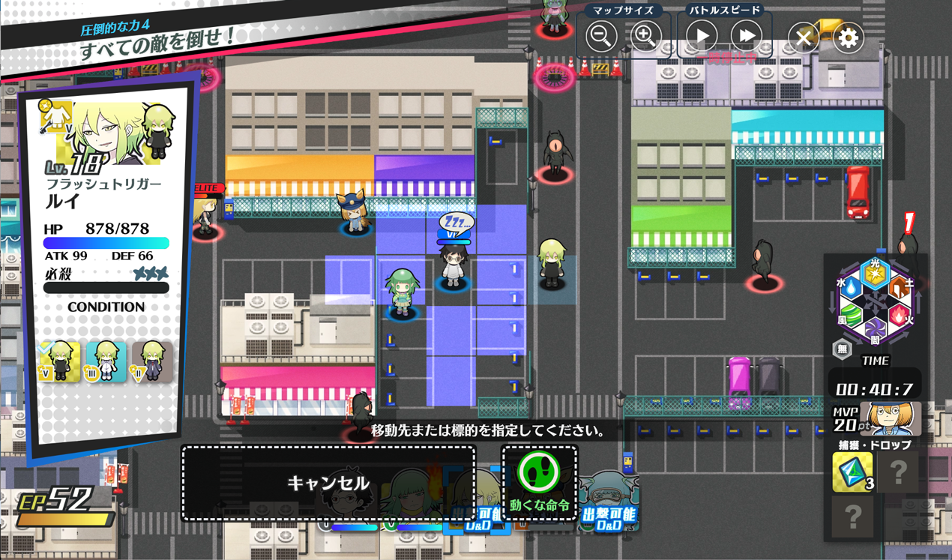This screenshot has height=560, width=952.
Task: Click the HP gauge bar
Action: (x=106, y=243)
